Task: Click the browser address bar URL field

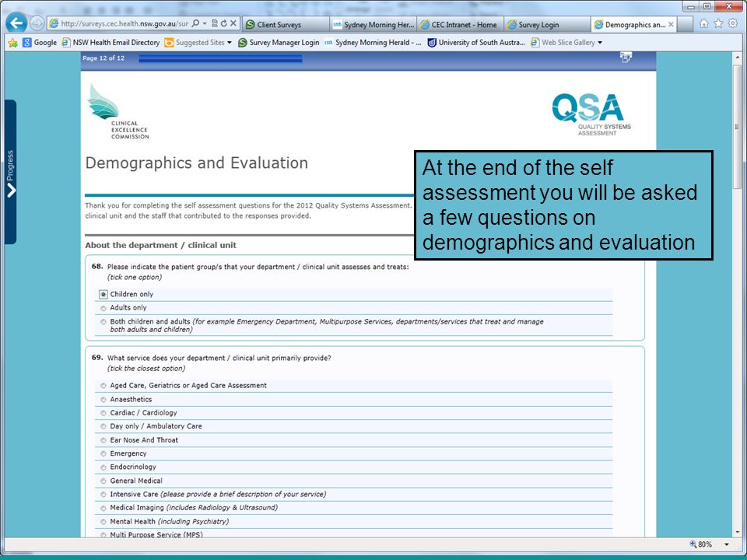Action: coord(124,23)
